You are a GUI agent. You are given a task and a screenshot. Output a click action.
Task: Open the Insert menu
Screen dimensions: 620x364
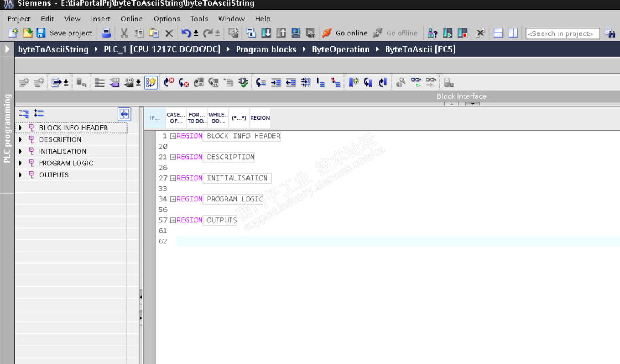pos(101,19)
